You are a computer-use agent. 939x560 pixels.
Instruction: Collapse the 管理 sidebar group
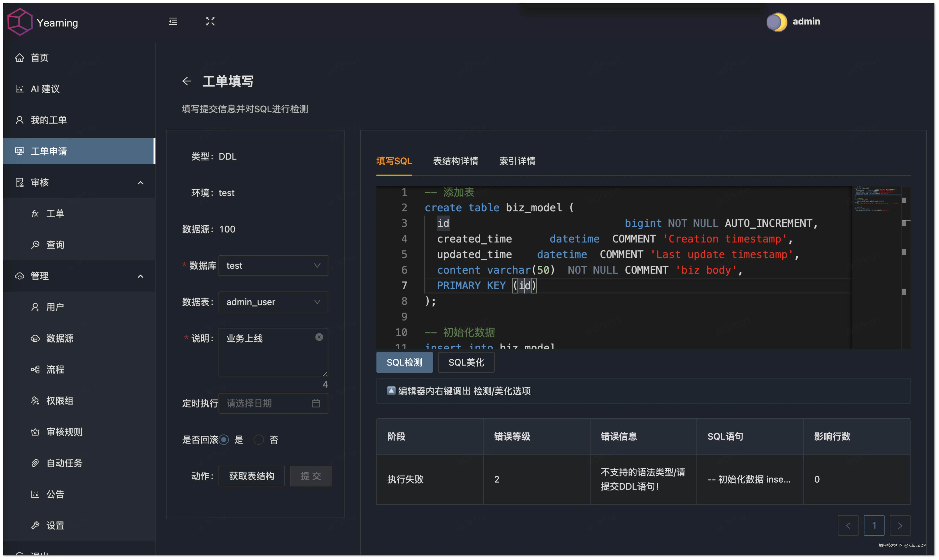coord(140,276)
